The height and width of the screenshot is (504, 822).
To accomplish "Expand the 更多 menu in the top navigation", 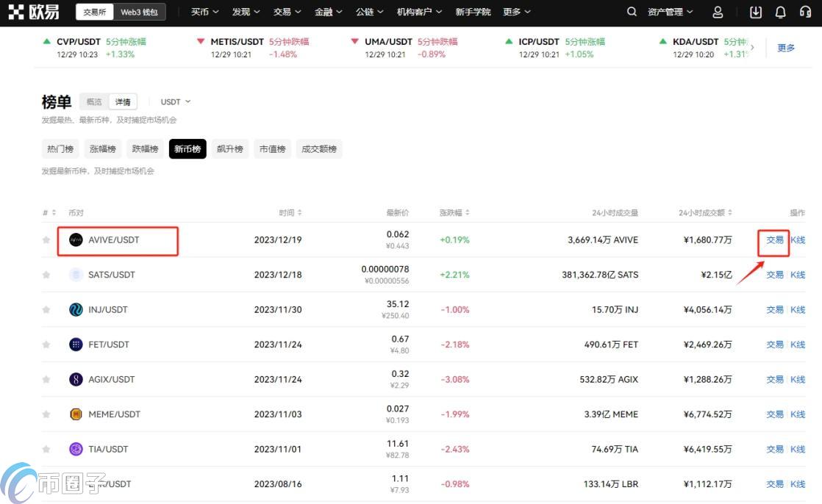I will (x=517, y=12).
